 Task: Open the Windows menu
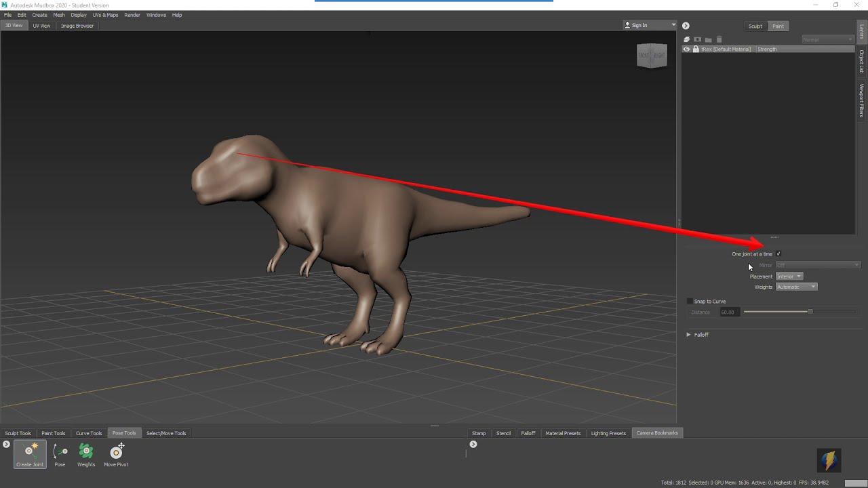tap(156, 15)
